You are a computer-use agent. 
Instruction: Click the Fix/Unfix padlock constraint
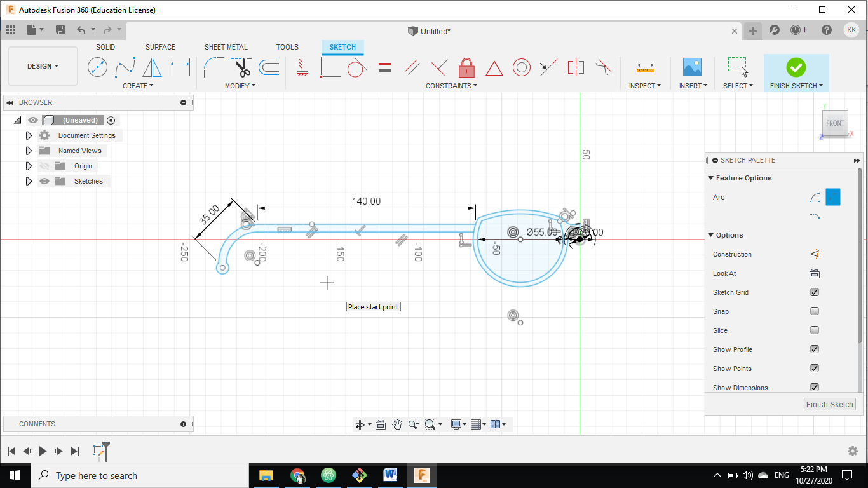(x=467, y=67)
